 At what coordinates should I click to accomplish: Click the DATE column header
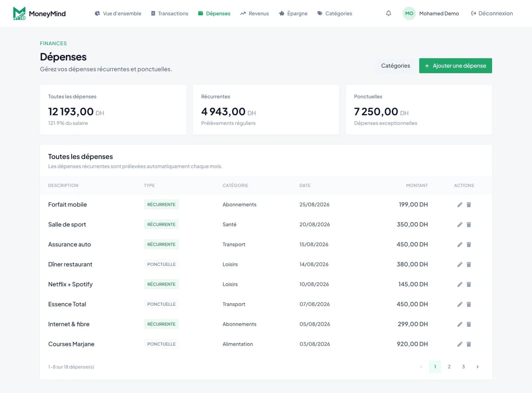[305, 185]
